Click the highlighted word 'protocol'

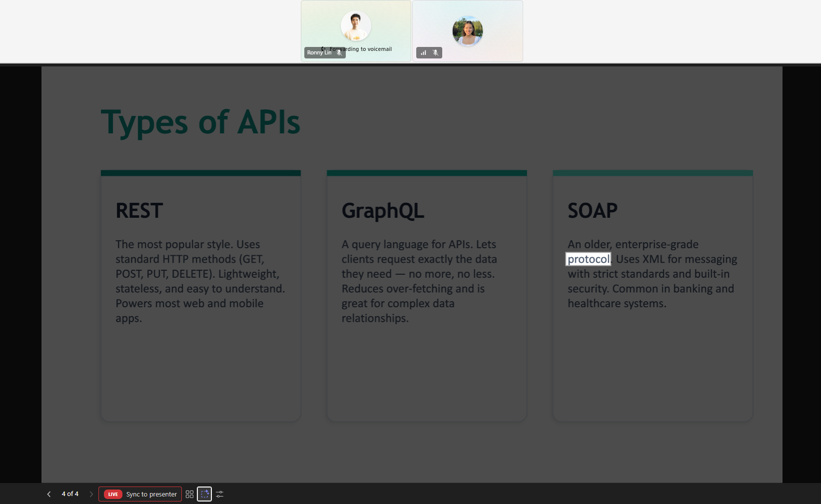point(588,259)
